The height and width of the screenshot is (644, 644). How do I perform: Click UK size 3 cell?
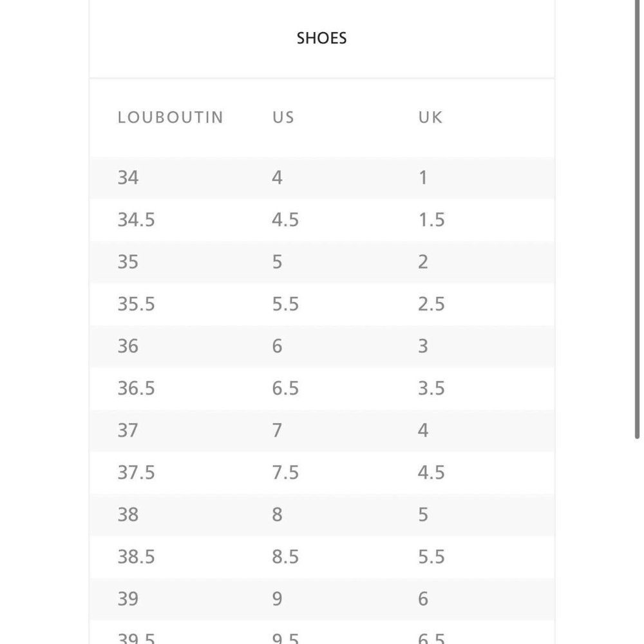(x=423, y=346)
